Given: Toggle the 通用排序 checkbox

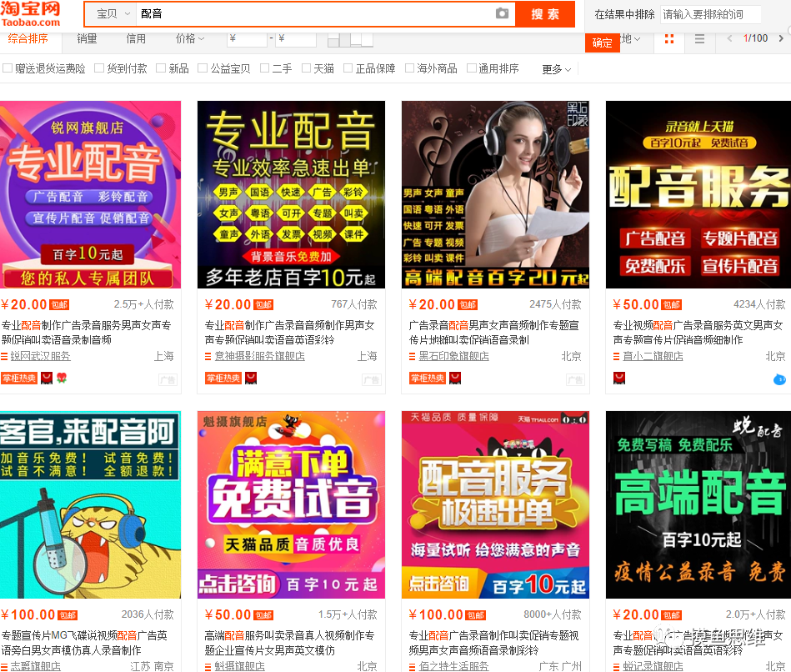Looking at the screenshot, I should pyautogui.click(x=472, y=68).
